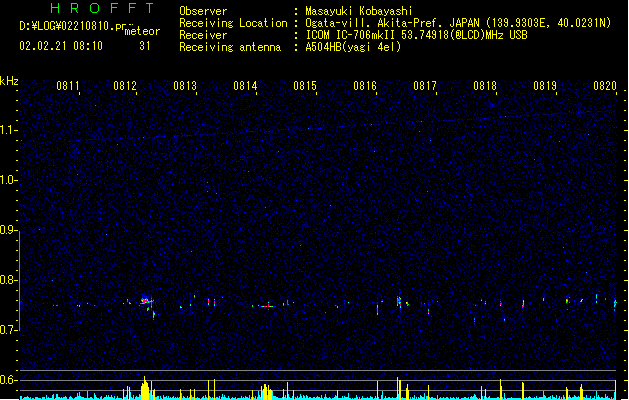This screenshot has width=629, height=400.
Task: Click ICOM IC-706mkII receiver details
Action: pyautogui.click(x=416, y=35)
